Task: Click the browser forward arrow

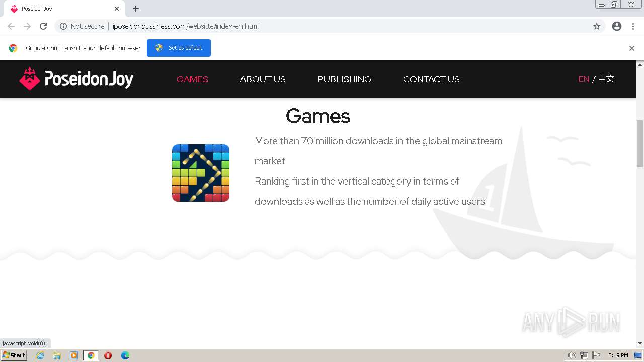Action: pos(27,26)
